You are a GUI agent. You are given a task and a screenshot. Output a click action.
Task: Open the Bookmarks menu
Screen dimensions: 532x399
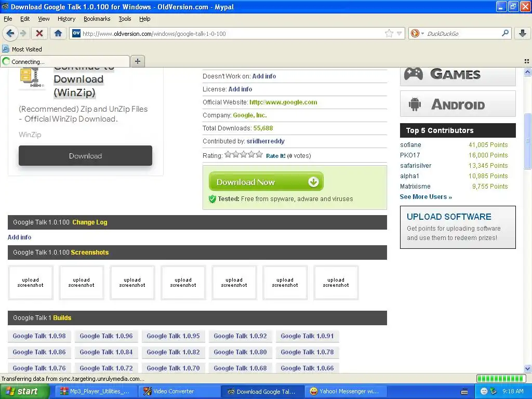point(97,19)
